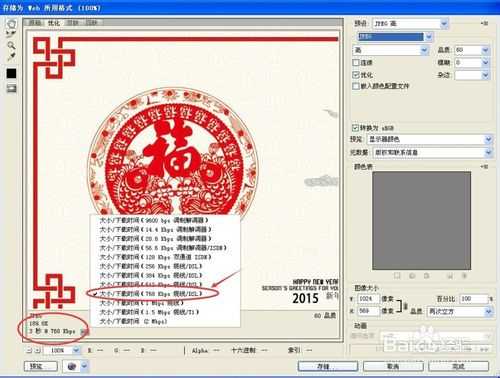This screenshot has width=500, height=378.
Task: Click the zoom out minus button
Action: (30, 350)
